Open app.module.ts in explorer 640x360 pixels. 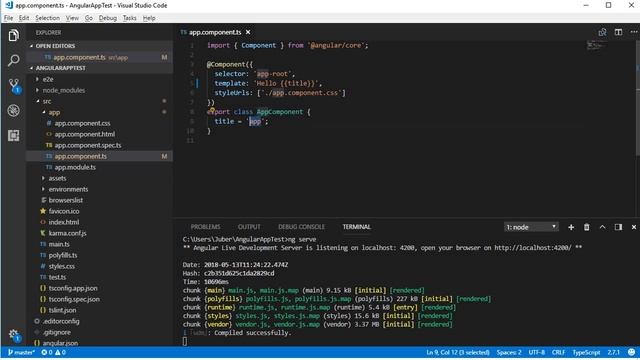[x=75, y=167]
